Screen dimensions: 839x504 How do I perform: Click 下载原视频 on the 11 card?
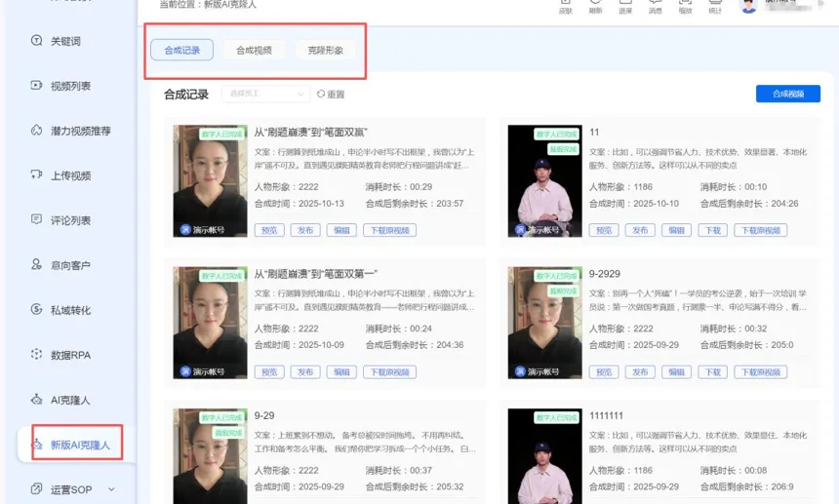coord(761,230)
